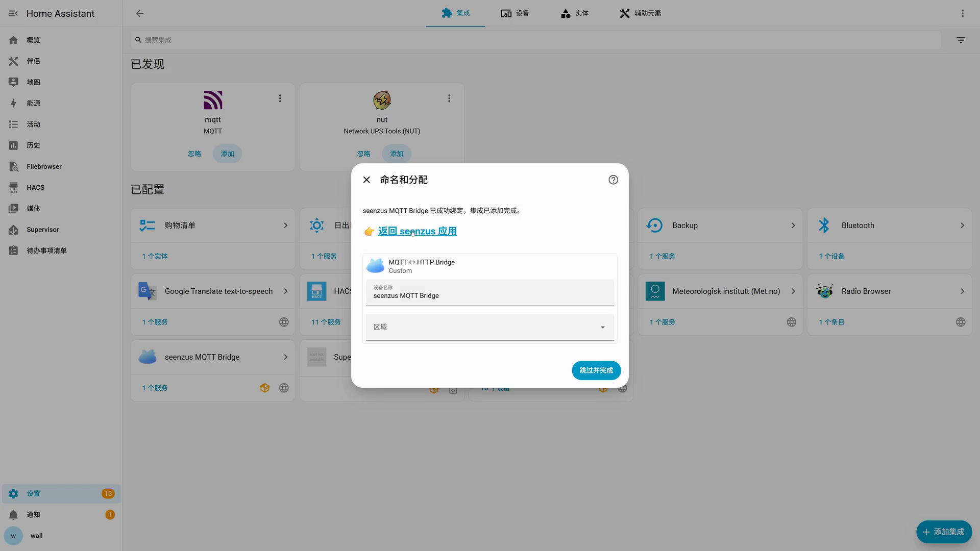Image resolution: width=980 pixels, height=551 pixels.
Task: Open the 伴侣 sidebar item
Action: click(x=61, y=61)
